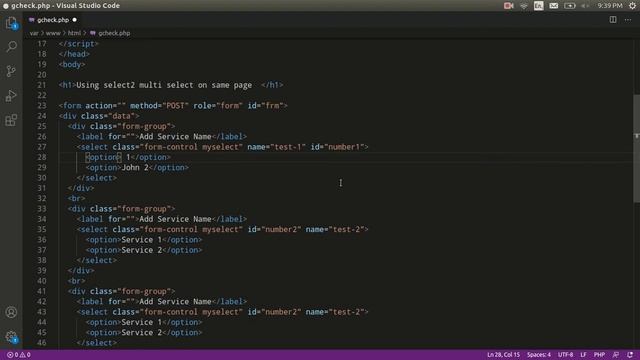Image resolution: width=640 pixels, height=360 pixels.
Task: Click the body tag on line 19
Action: (x=72, y=64)
